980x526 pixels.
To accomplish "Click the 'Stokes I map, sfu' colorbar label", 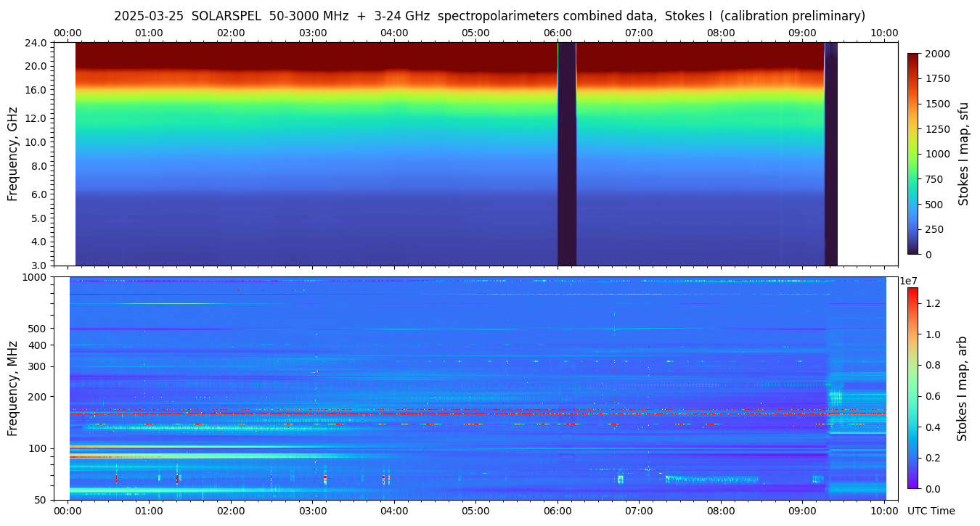I will [x=963, y=154].
